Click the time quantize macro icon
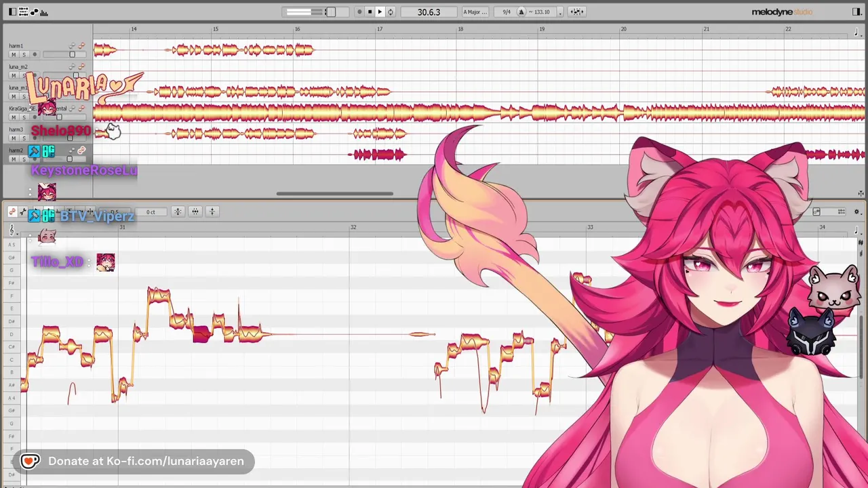The width and height of the screenshot is (868, 488). coord(195,212)
